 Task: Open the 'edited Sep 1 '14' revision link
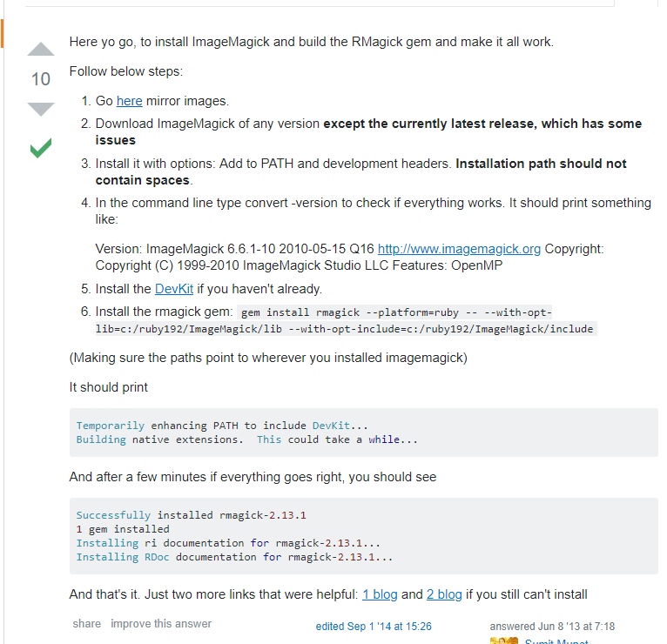374,627
